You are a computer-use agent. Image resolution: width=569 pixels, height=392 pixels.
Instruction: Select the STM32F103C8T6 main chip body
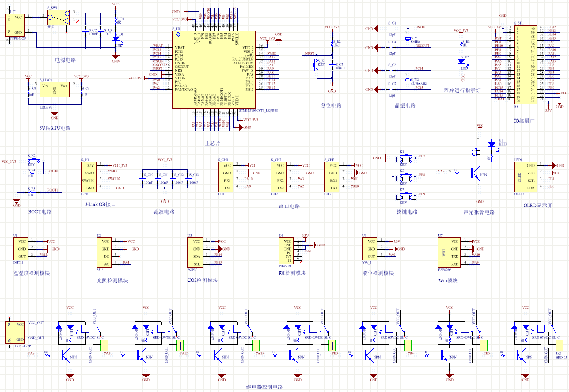[214, 69]
